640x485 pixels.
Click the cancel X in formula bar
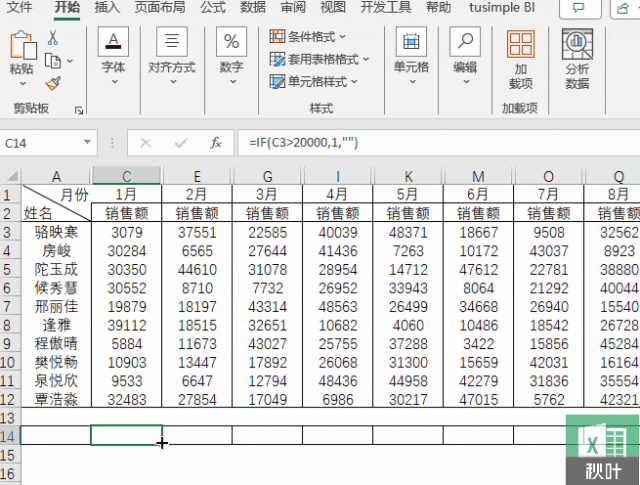[146, 143]
